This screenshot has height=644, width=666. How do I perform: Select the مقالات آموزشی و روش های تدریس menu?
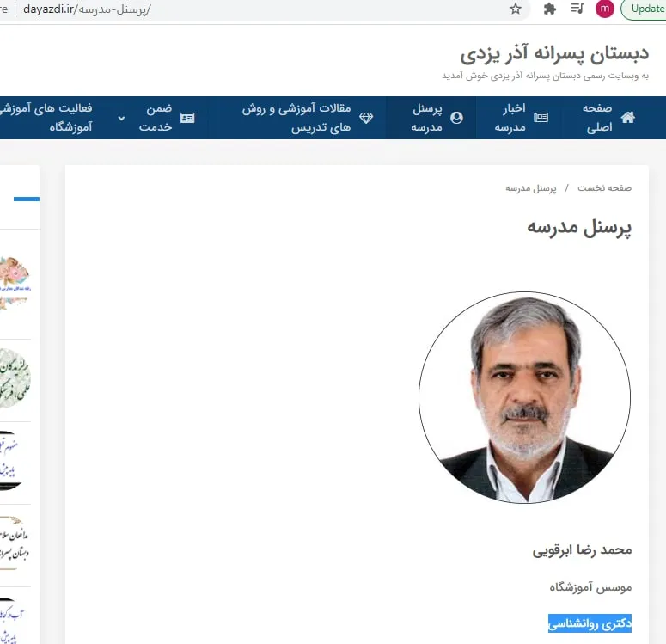click(x=296, y=118)
